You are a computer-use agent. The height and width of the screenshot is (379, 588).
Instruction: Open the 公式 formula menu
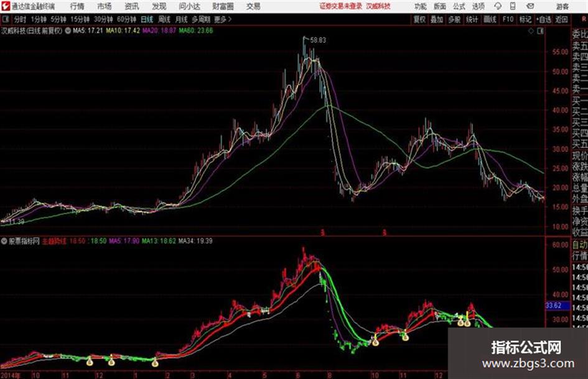pyautogui.click(x=459, y=6)
